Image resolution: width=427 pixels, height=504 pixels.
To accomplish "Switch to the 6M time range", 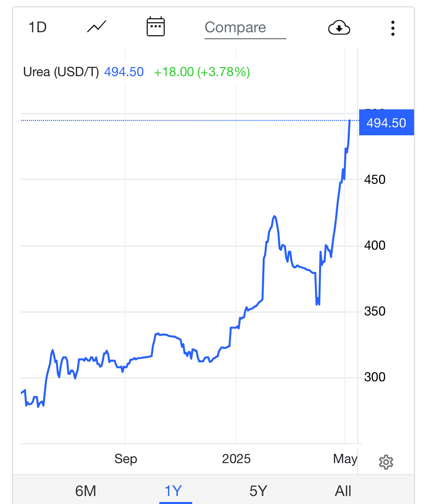I will pyautogui.click(x=85, y=491).
